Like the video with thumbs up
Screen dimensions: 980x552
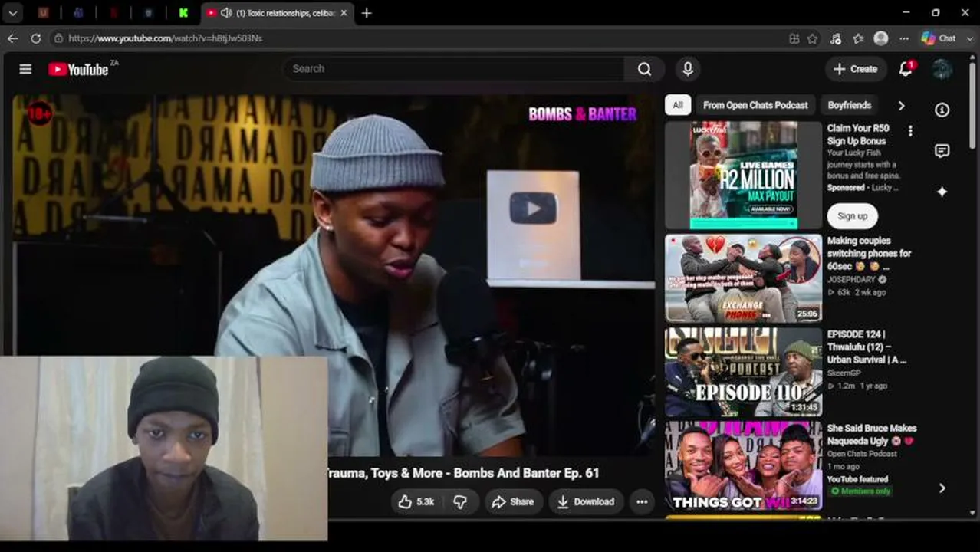416,501
